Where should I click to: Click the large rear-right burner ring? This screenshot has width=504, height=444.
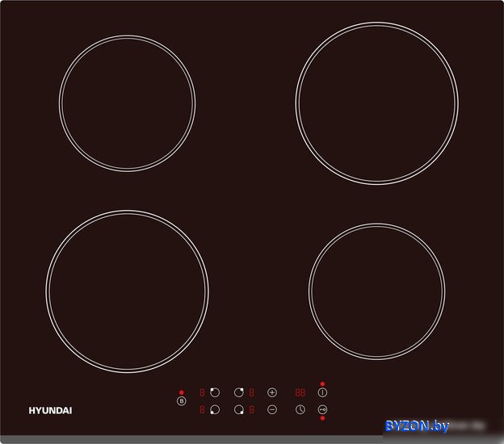pyautogui.click(x=377, y=103)
